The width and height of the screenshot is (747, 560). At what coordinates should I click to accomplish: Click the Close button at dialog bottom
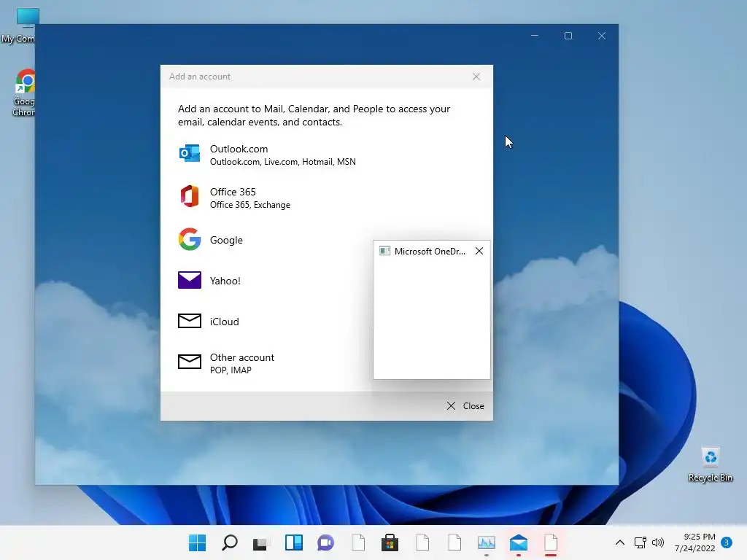click(465, 405)
